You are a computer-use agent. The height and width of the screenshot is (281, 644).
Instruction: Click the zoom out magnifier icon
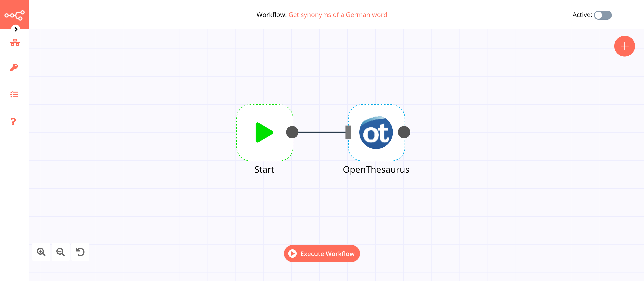(x=61, y=252)
